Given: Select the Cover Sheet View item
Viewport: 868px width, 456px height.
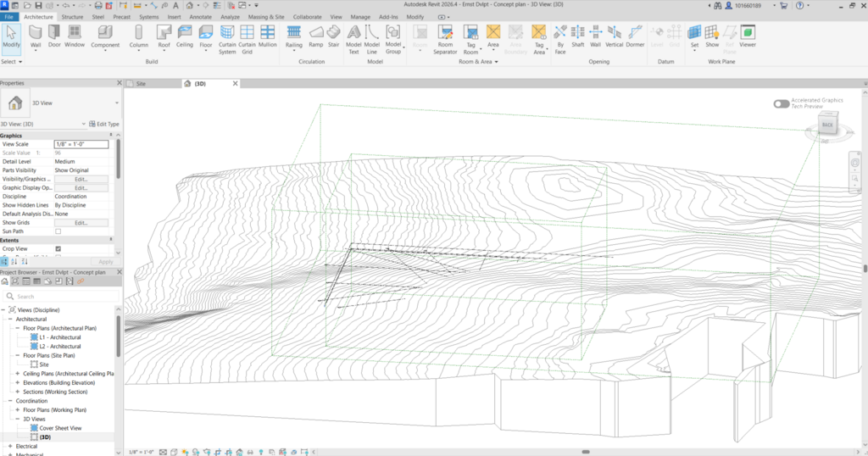Looking at the screenshot, I should click(60, 428).
